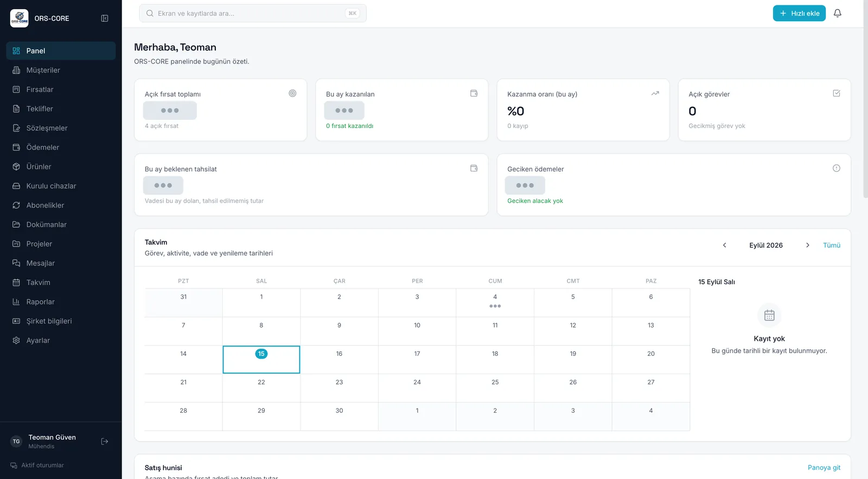Screen dimensions: 868x479
Task: Go to previous month in calendar
Action: point(724,245)
